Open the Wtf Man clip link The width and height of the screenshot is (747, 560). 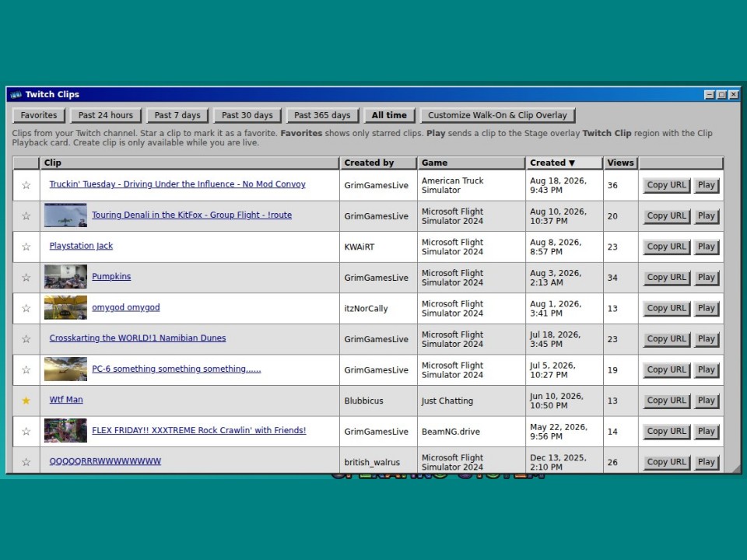click(66, 400)
